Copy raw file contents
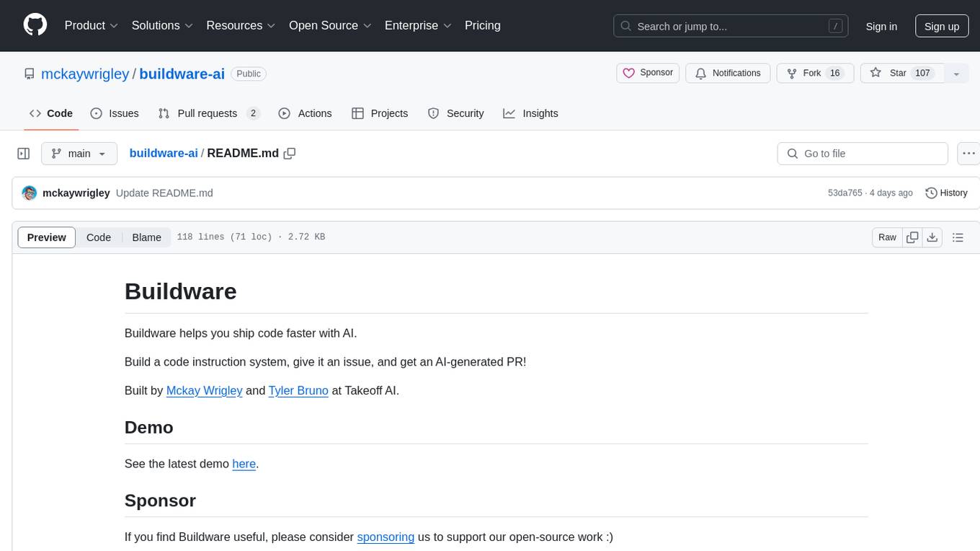This screenshot has width=980, height=551. [912, 237]
